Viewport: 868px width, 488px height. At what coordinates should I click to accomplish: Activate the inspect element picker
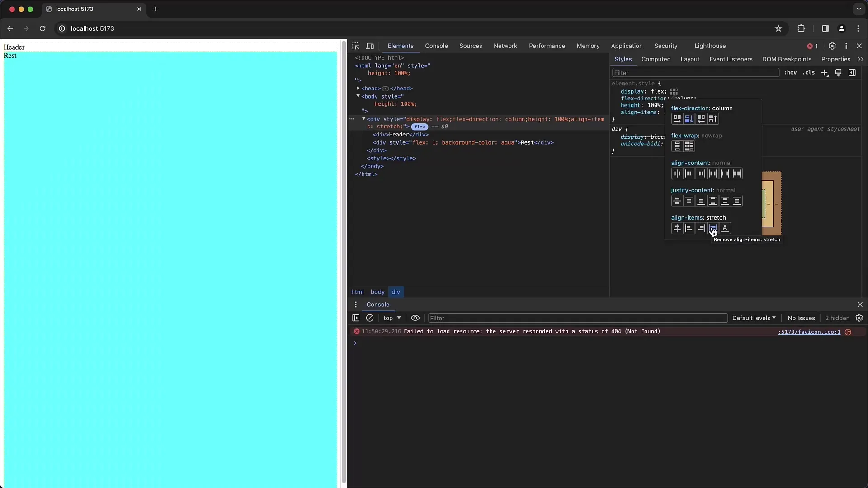(356, 46)
